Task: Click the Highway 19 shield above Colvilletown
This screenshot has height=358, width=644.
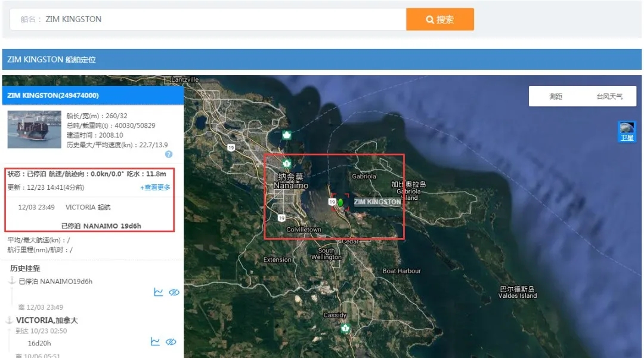Action: [x=281, y=218]
